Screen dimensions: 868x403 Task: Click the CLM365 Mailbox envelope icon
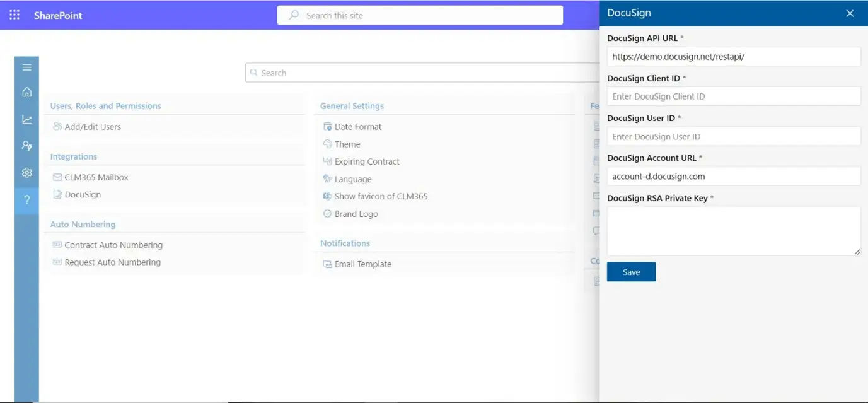(57, 177)
